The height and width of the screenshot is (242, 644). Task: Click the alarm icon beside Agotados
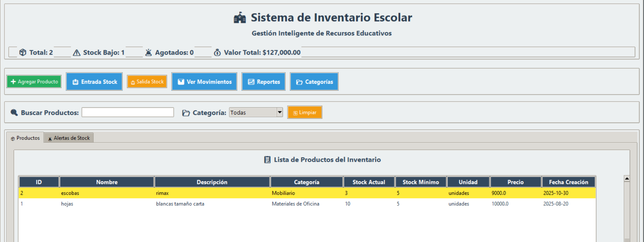[x=149, y=52]
